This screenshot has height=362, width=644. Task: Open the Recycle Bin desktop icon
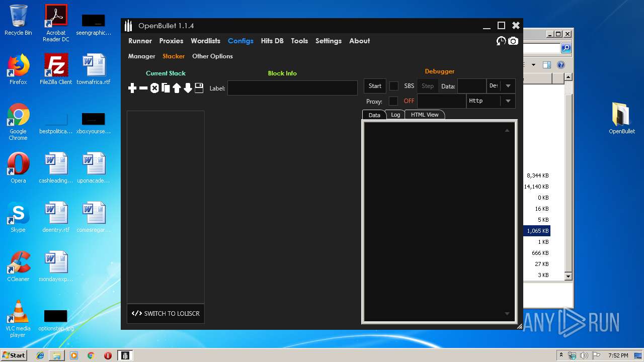point(18,20)
